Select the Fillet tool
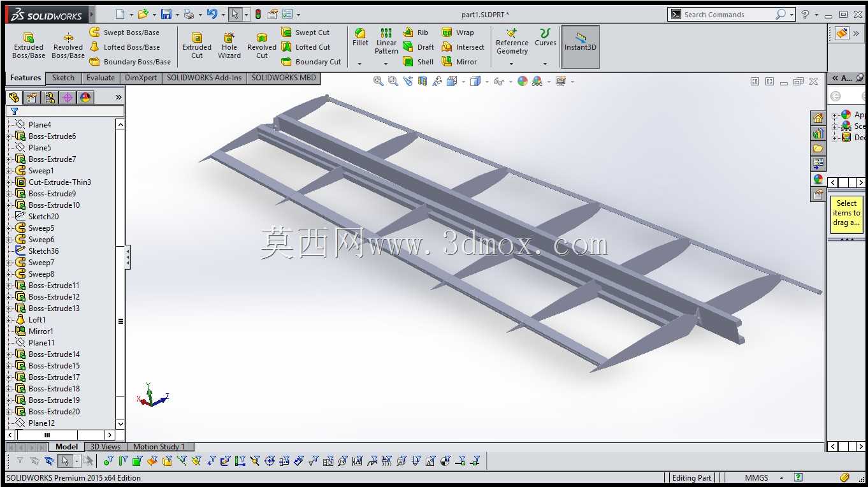Image resolution: width=868 pixels, height=487 pixels. click(360, 38)
